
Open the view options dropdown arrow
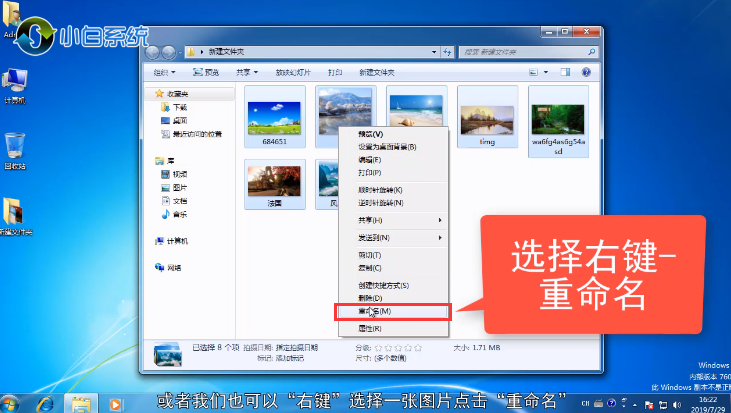tap(546, 72)
